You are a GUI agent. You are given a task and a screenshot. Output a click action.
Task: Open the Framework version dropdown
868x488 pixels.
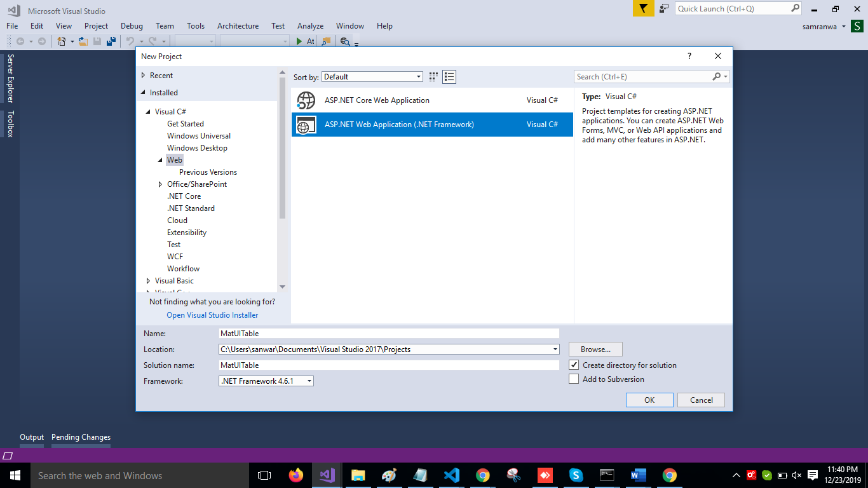pyautogui.click(x=266, y=381)
